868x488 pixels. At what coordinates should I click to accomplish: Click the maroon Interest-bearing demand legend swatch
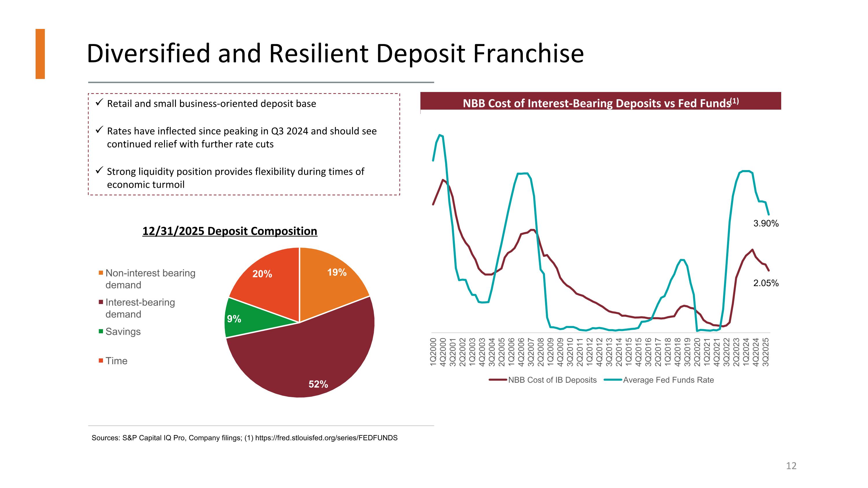(x=101, y=302)
